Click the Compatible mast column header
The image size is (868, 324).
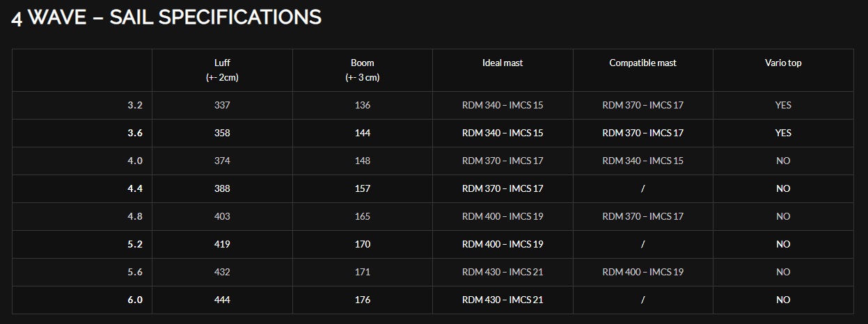[642, 63]
